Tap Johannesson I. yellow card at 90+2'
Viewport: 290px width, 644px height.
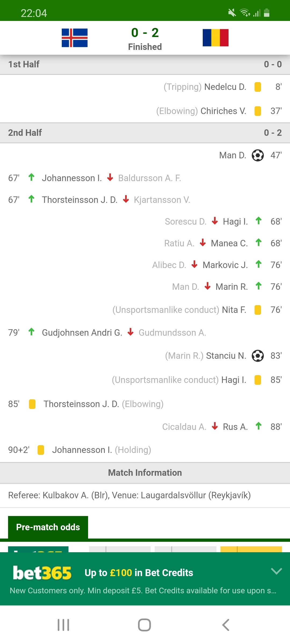point(41,450)
